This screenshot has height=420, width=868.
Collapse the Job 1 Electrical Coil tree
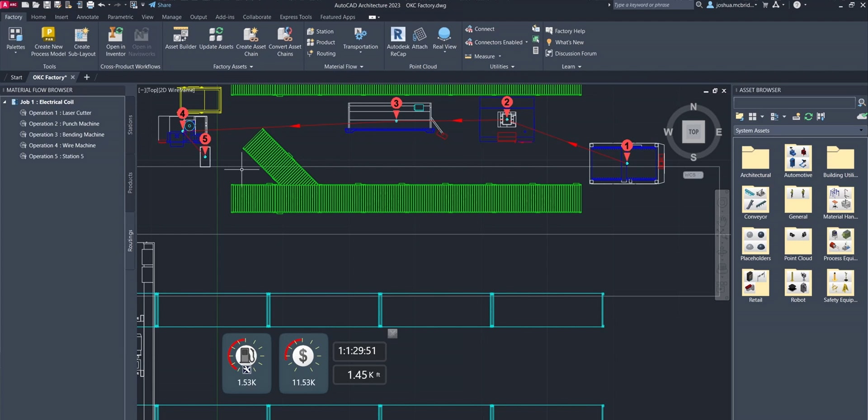click(x=5, y=102)
